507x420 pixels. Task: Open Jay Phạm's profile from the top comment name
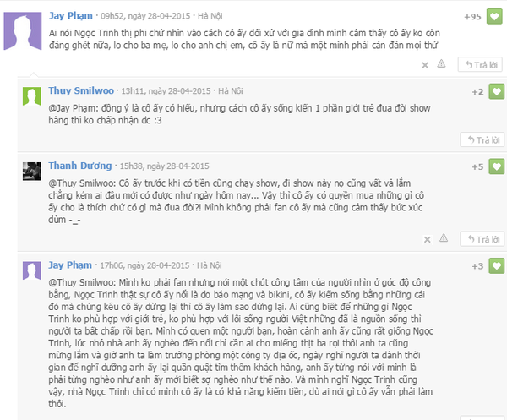pos(71,16)
